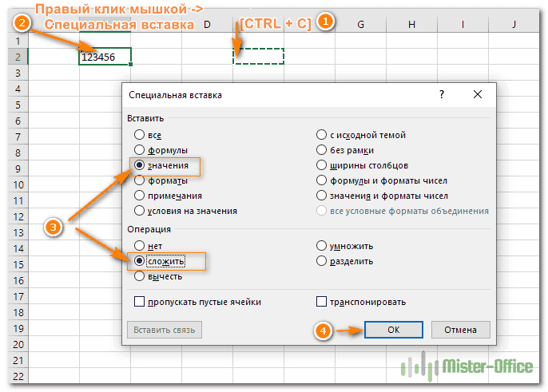Image resolution: width=548 pixels, height=392 pixels.
Task: Click the Отмена button
Action: pos(460,329)
